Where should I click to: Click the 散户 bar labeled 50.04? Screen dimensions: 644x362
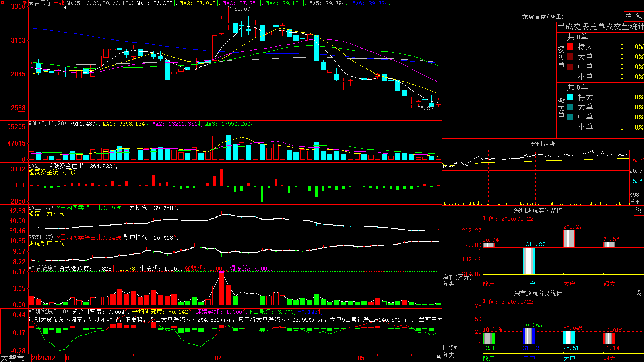(x=489, y=245)
